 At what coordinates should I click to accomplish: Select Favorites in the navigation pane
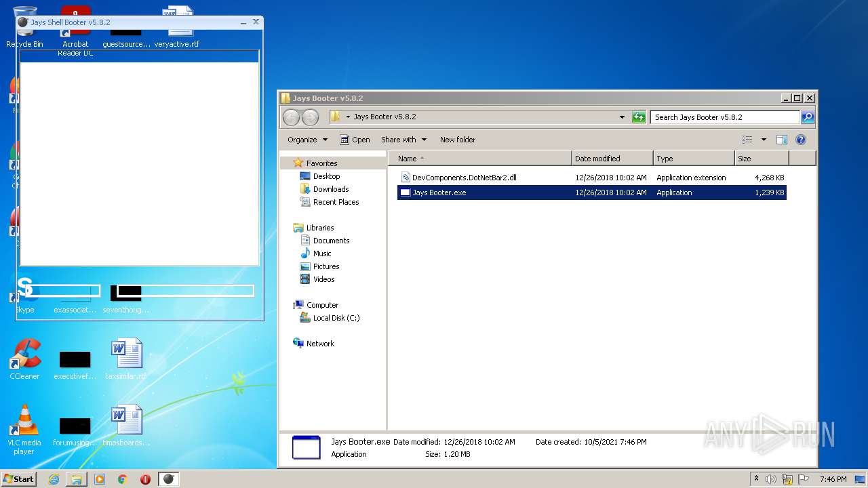[x=321, y=163]
